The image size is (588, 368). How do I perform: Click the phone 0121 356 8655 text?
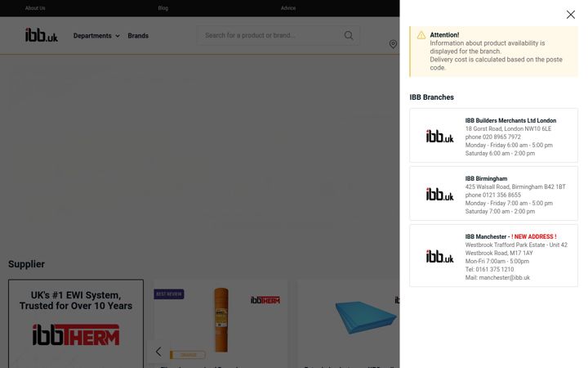pos(492,195)
